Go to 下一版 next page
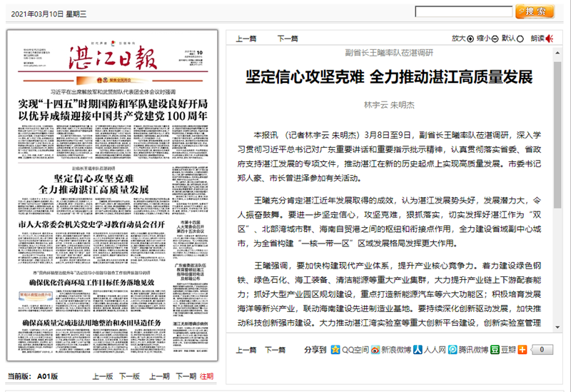Image resolution: width=571 pixels, height=392 pixels. click(x=130, y=376)
